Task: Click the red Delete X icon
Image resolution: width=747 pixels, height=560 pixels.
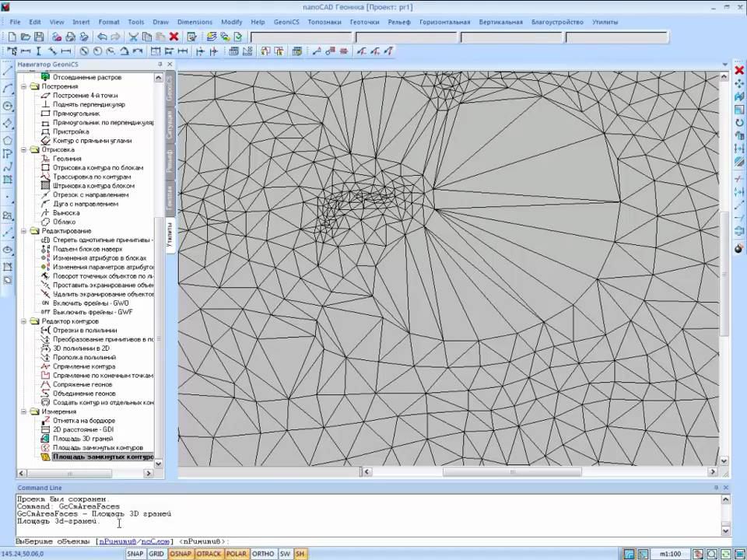Action: click(x=174, y=37)
